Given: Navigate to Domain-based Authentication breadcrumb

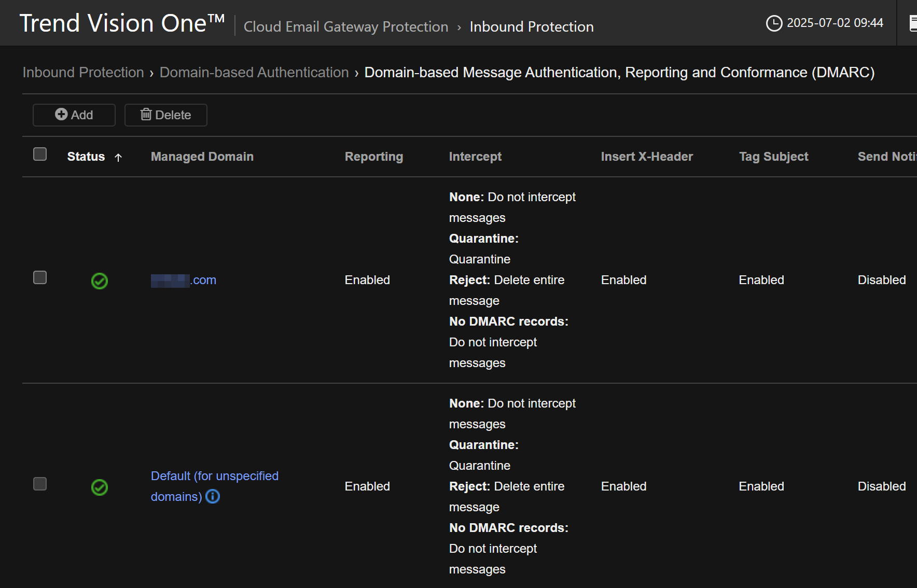Looking at the screenshot, I should [254, 73].
